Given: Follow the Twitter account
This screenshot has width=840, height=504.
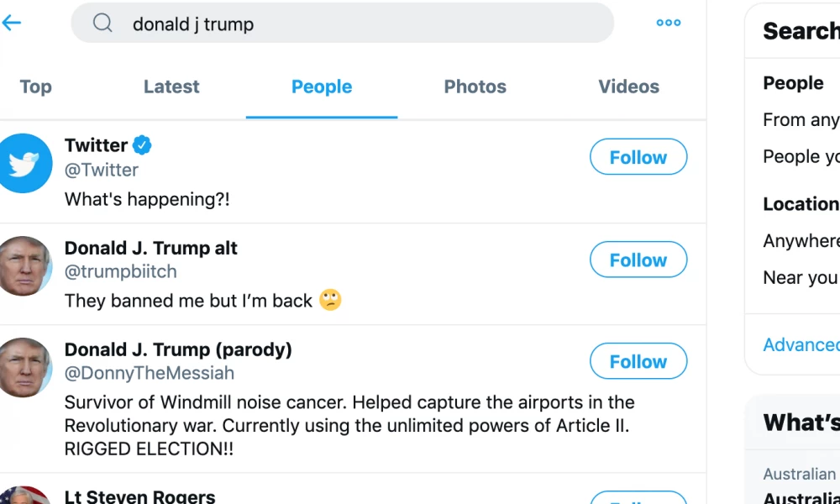Looking at the screenshot, I should tap(638, 157).
